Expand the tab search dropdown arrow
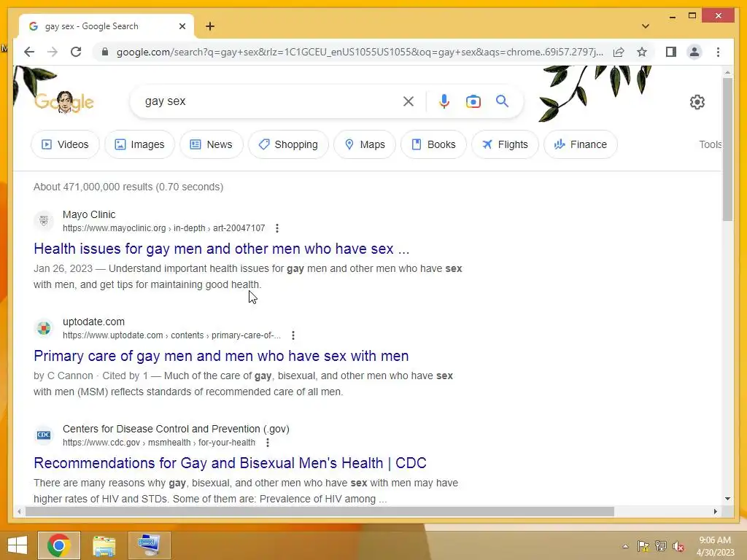Image resolution: width=747 pixels, height=560 pixels. click(645, 26)
